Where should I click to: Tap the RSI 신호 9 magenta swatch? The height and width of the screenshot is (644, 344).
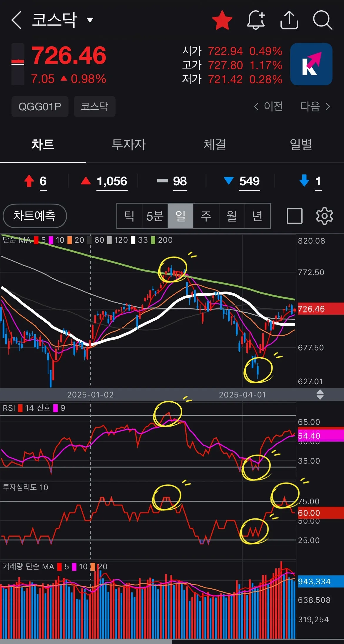pyautogui.click(x=55, y=408)
